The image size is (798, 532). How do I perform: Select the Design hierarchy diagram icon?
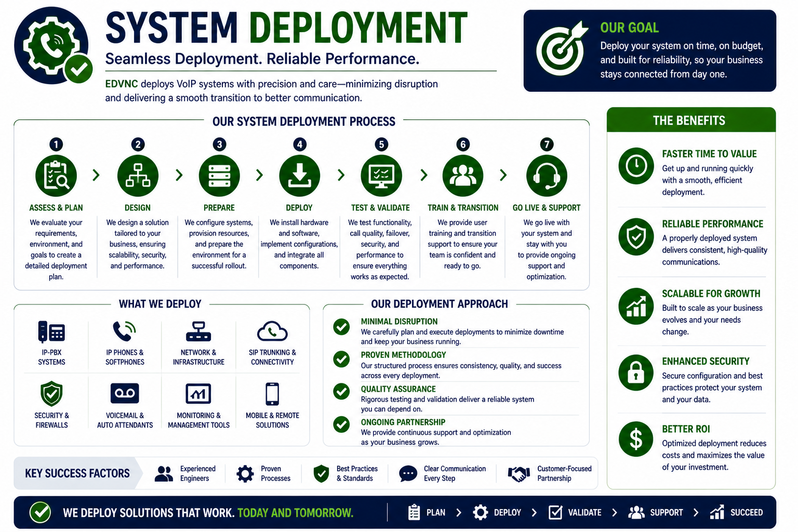(x=138, y=176)
